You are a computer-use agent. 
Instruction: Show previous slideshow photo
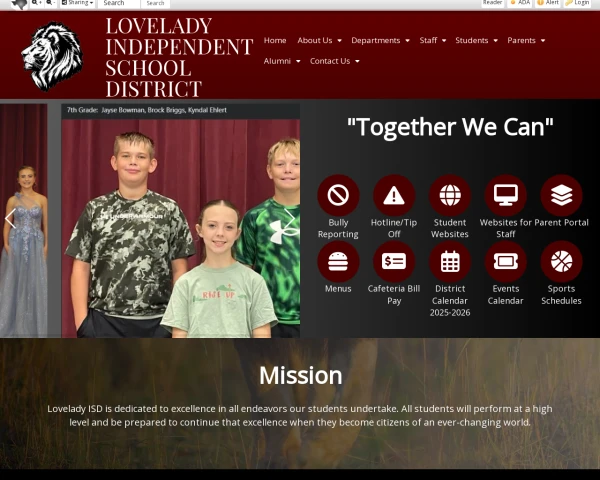pyautogui.click(x=10, y=219)
